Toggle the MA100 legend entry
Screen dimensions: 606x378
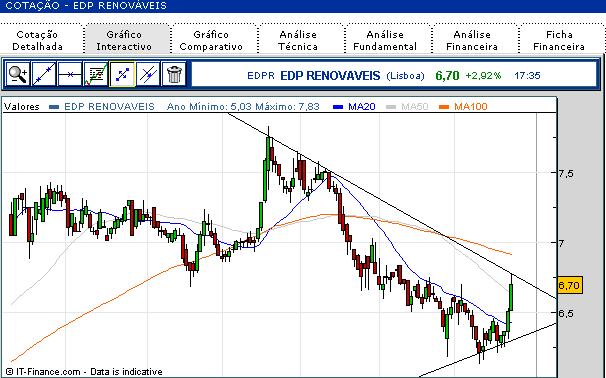coord(470,106)
